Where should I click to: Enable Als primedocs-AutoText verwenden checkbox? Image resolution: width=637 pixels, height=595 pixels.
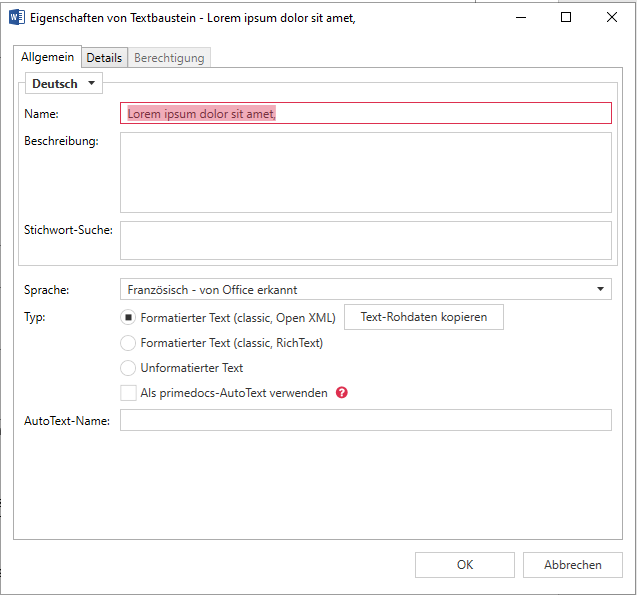point(128,393)
